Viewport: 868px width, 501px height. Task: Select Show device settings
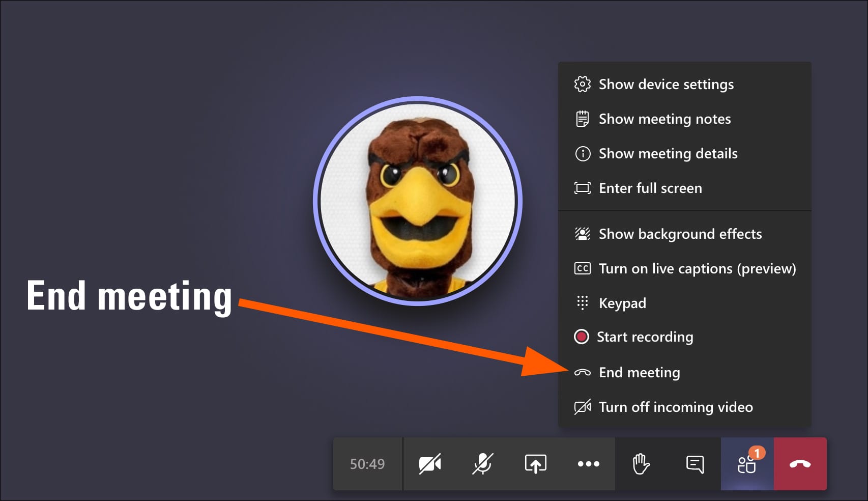666,84
